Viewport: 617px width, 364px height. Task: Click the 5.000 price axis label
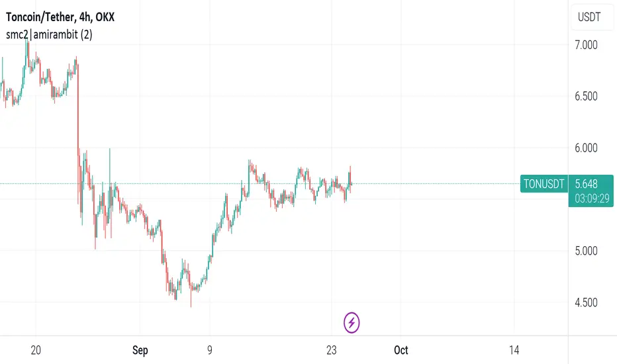pos(586,251)
